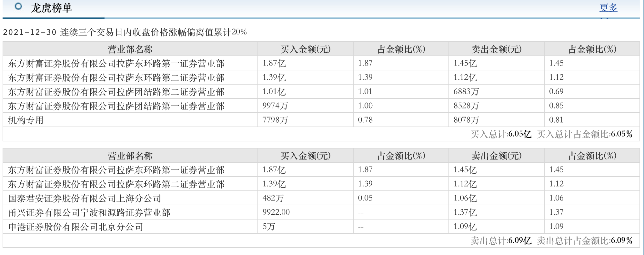
Task: Select the 7798万 institutional buy amount
Action: click(275, 120)
